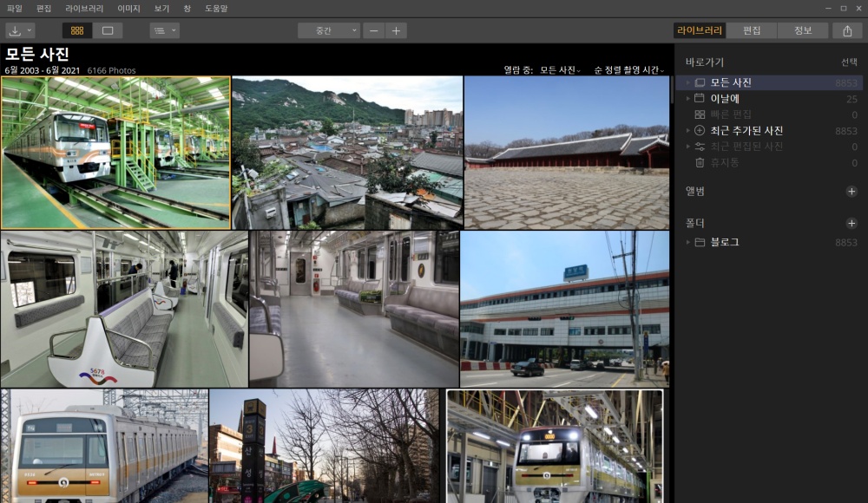The width and height of the screenshot is (868, 503).
Task: Click the 블로그 folder icon
Action: pos(700,242)
